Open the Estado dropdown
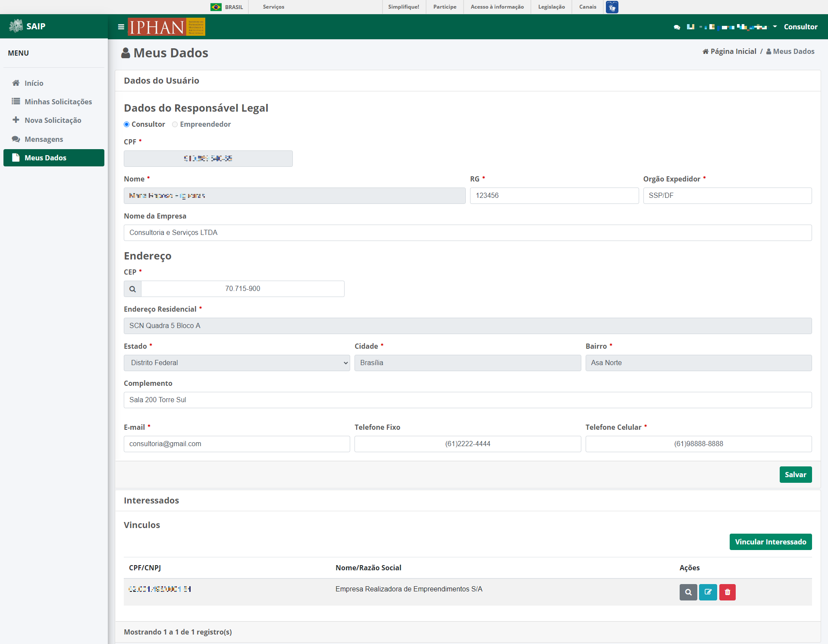This screenshot has width=828, height=644. [237, 363]
